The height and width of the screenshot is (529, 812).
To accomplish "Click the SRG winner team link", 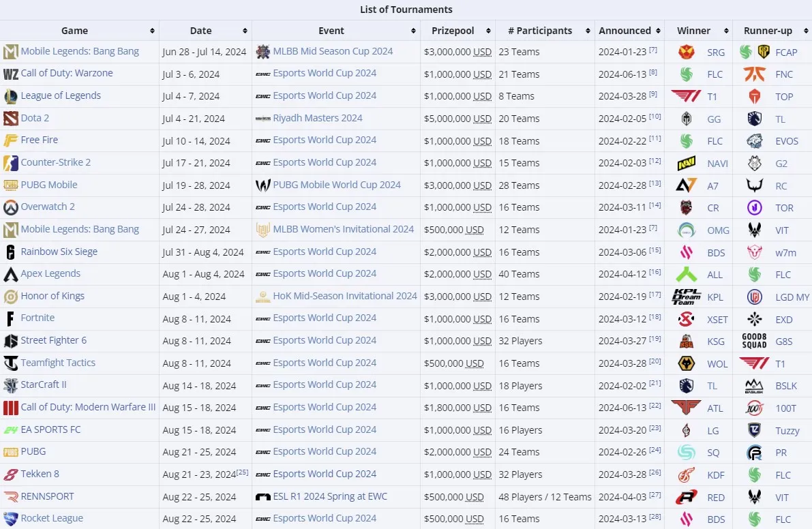I will pyautogui.click(x=716, y=52).
